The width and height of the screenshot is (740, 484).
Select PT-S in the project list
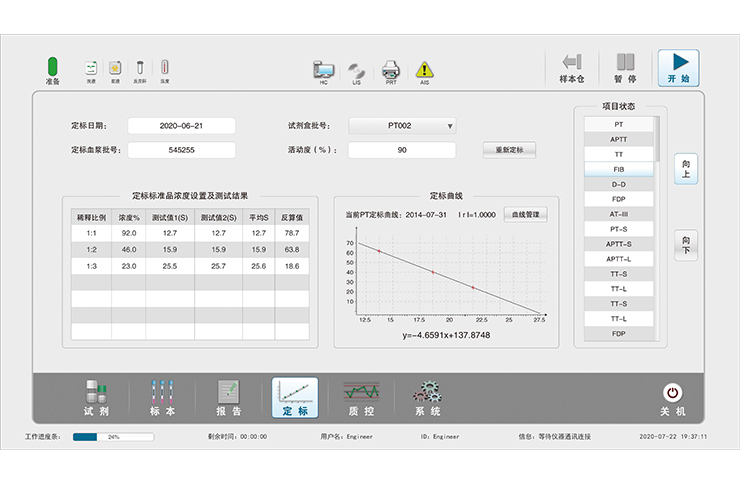(x=619, y=229)
